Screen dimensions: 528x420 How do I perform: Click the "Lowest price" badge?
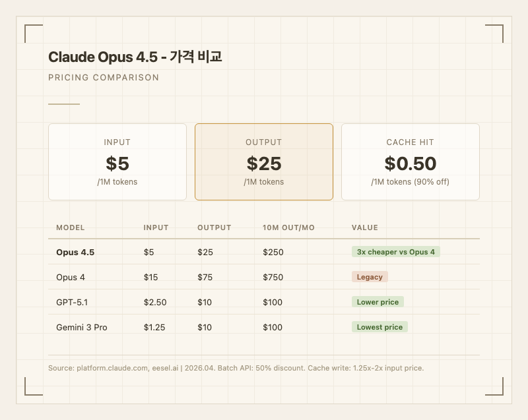point(379,327)
